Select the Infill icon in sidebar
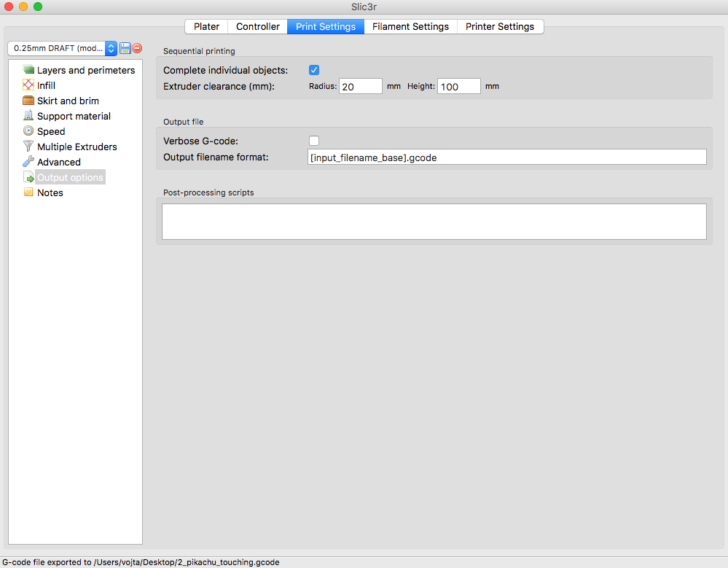This screenshot has height=568, width=728. (29, 85)
